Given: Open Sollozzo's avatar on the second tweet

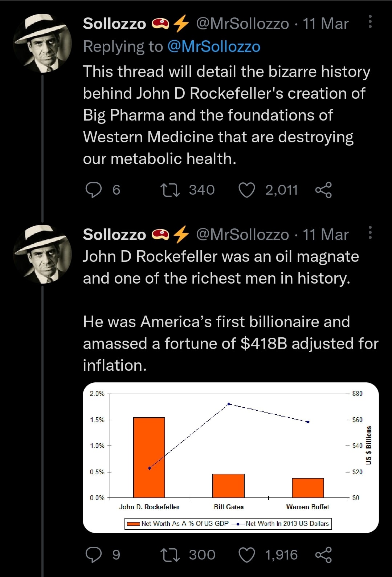Looking at the screenshot, I should (42, 254).
